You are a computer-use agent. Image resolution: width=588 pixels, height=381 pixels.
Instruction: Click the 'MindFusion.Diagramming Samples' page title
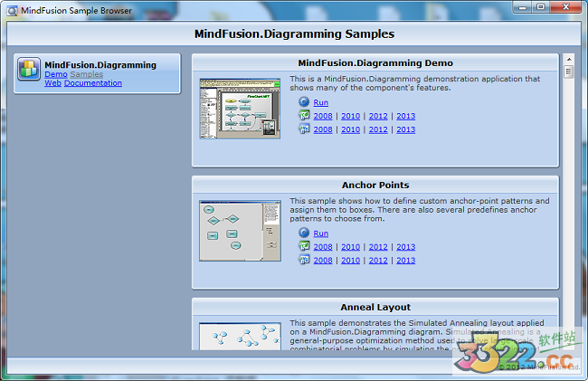click(x=294, y=33)
